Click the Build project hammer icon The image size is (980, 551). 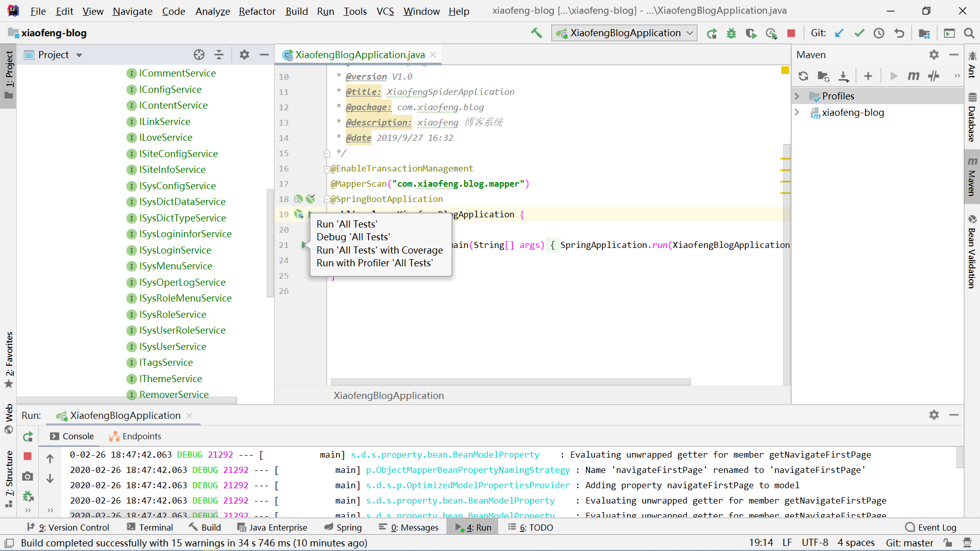click(x=536, y=33)
